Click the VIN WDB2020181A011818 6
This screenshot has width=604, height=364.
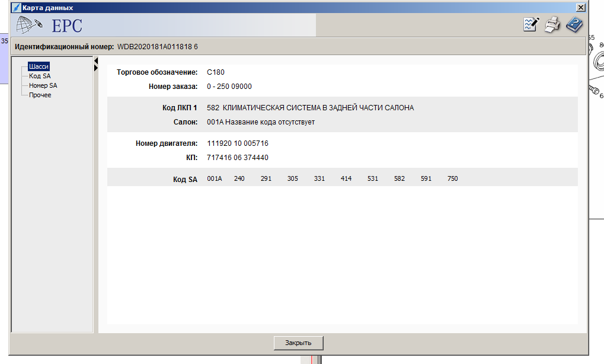tap(158, 47)
